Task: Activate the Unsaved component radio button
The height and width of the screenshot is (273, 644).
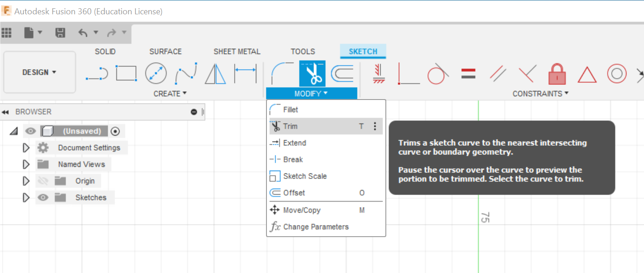Action: tap(116, 131)
